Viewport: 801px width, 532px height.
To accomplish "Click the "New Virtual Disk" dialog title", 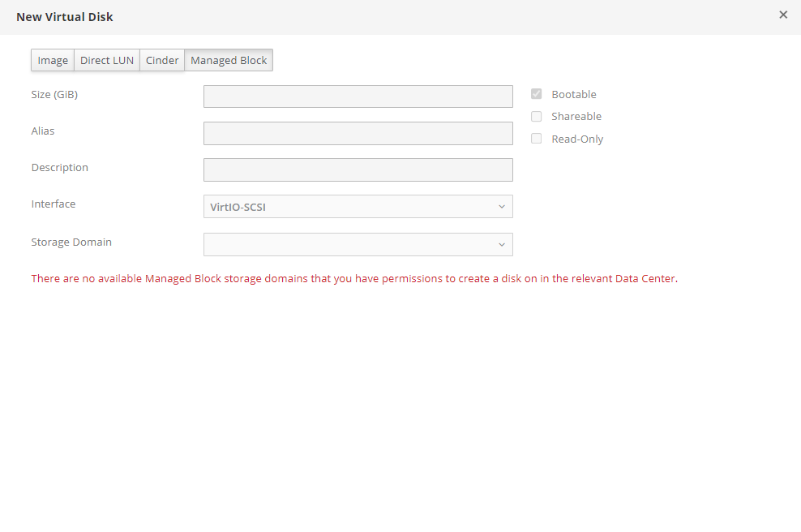I will 65,17.
